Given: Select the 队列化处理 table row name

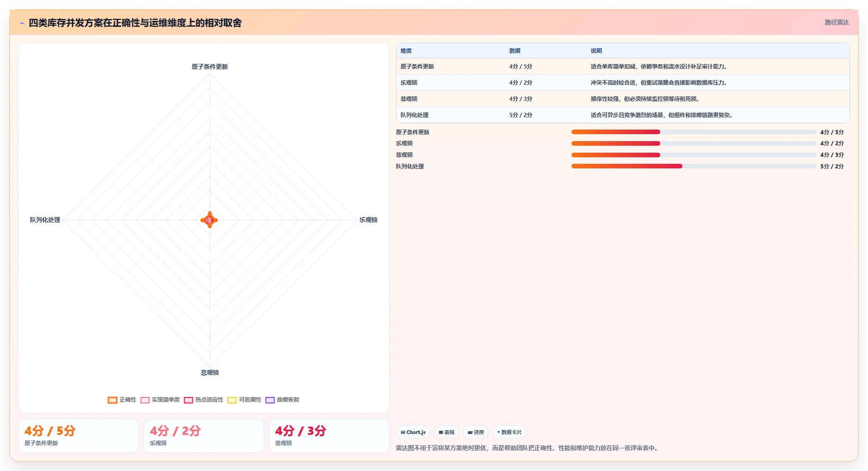Looking at the screenshot, I should 415,115.
